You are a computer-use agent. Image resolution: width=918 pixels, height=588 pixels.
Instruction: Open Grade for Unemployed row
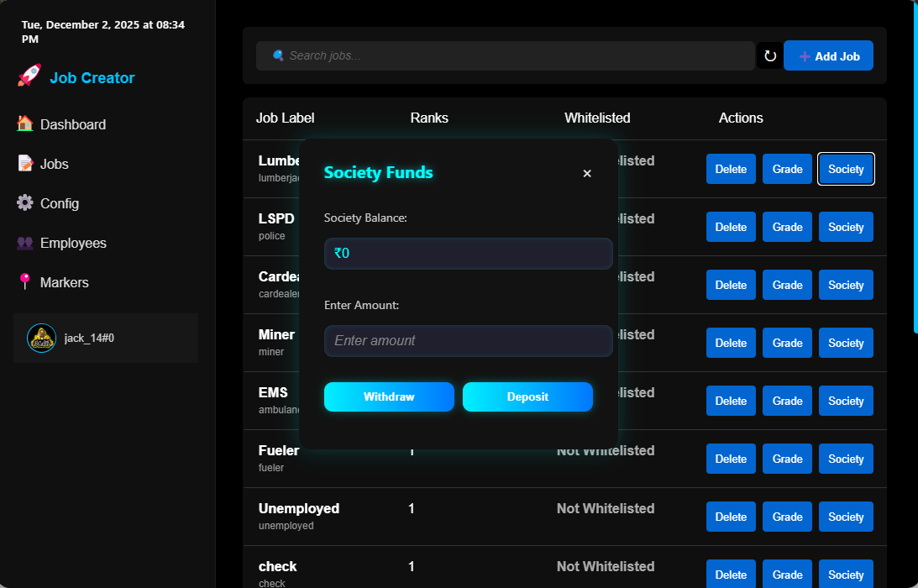tap(788, 517)
